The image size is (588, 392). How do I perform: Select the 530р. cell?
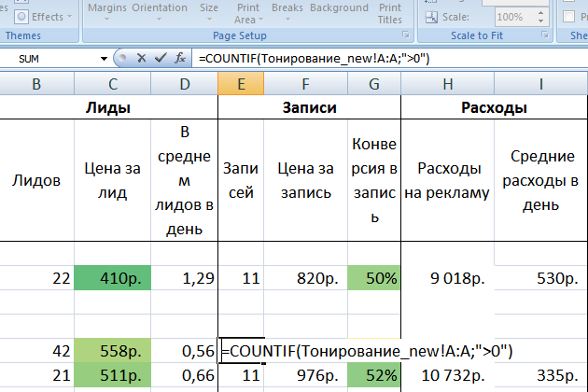click(541, 278)
